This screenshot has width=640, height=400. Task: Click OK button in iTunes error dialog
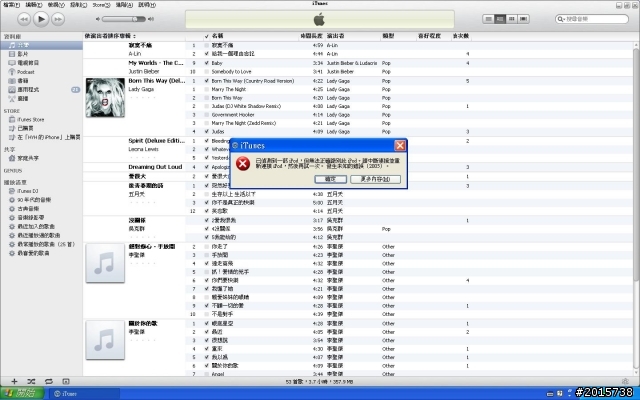(330, 179)
